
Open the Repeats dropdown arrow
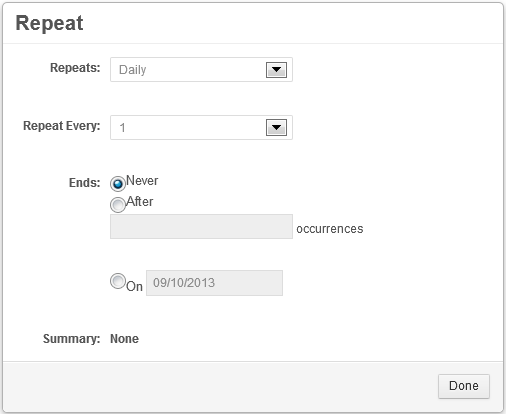click(276, 70)
